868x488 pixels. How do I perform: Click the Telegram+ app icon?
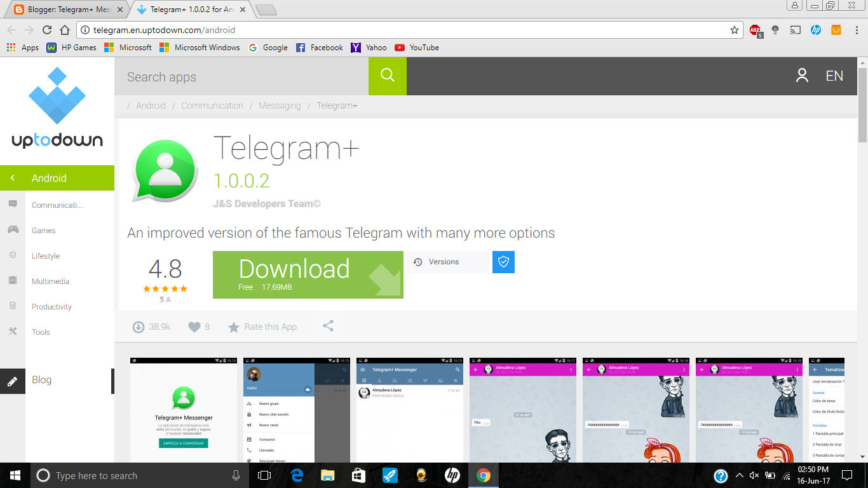pos(165,170)
